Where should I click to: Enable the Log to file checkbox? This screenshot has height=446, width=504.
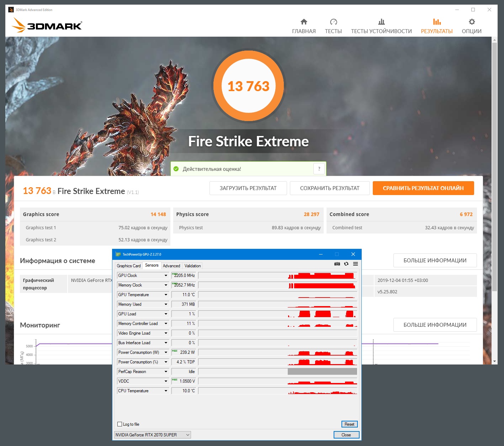pyautogui.click(x=120, y=424)
